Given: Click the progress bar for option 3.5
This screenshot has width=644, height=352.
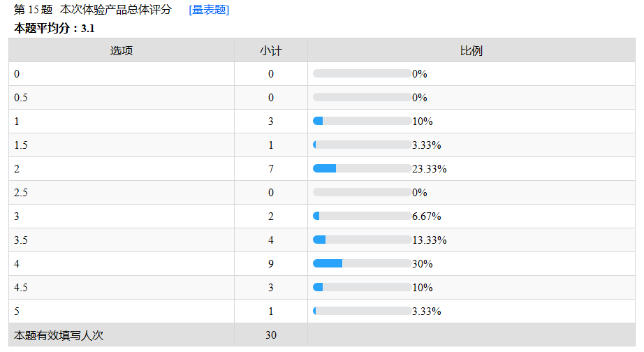Looking at the screenshot, I should [362, 240].
